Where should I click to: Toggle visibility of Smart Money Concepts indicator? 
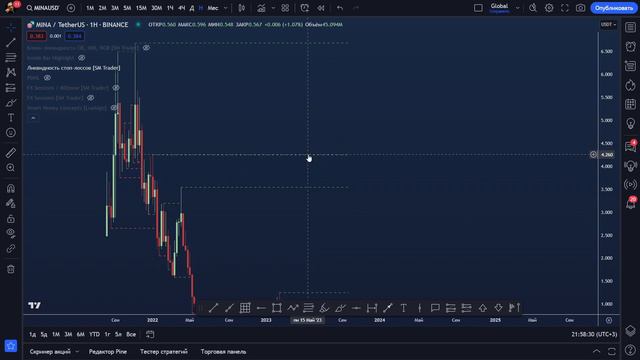[114, 108]
